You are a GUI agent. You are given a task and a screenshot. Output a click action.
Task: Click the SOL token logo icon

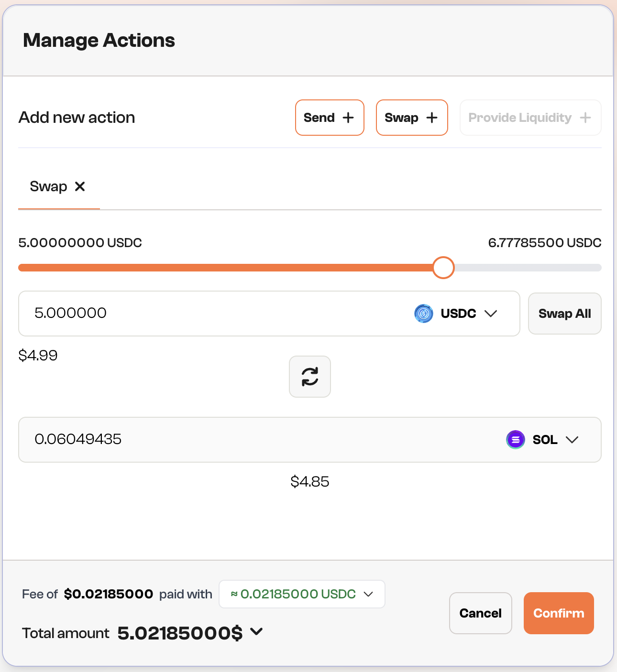coord(515,439)
